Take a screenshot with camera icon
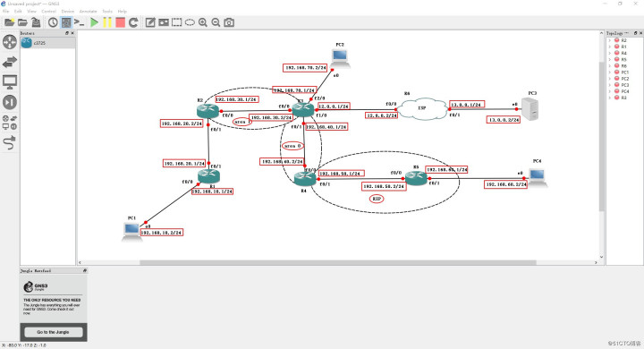644x349 pixels. (229, 22)
